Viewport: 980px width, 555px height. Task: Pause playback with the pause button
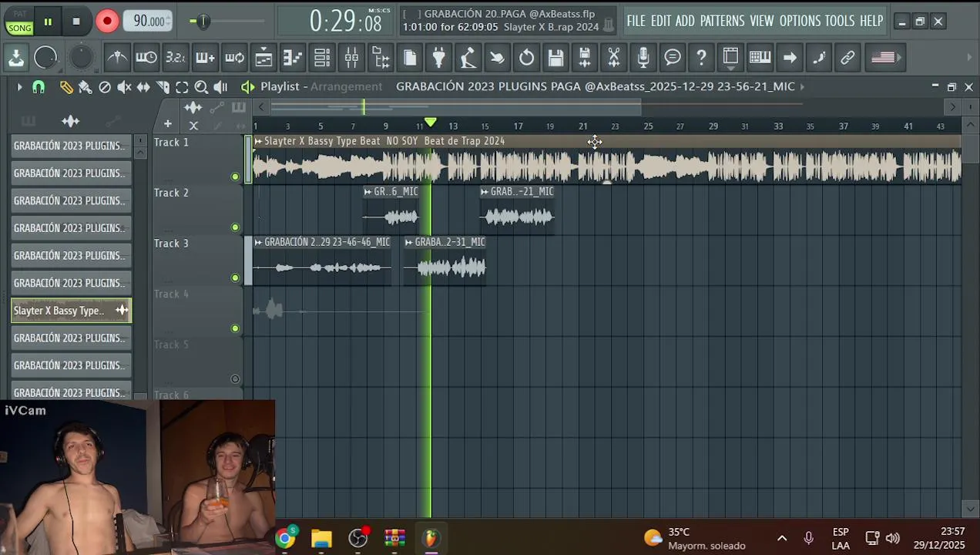pyautogui.click(x=48, y=22)
